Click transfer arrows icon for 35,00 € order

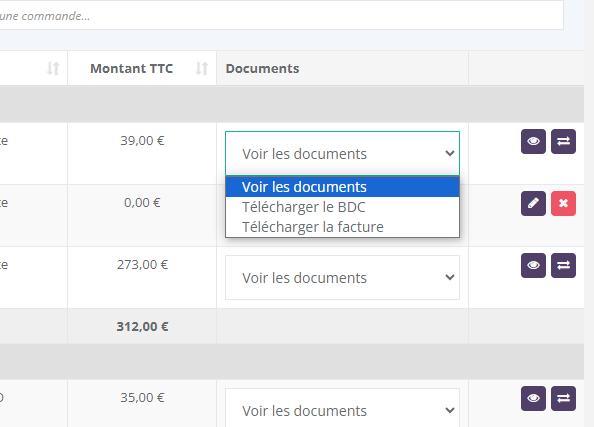[563, 398]
